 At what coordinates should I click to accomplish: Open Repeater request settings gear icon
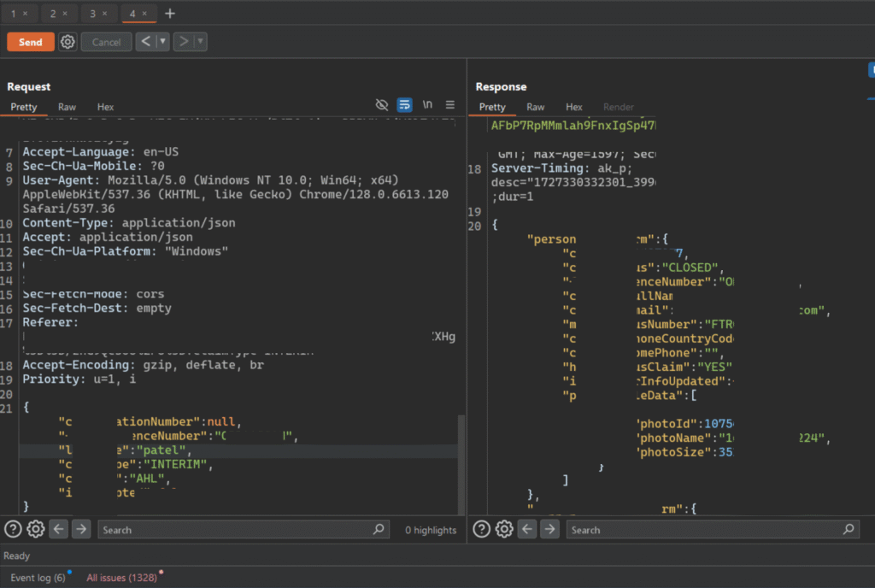68,42
